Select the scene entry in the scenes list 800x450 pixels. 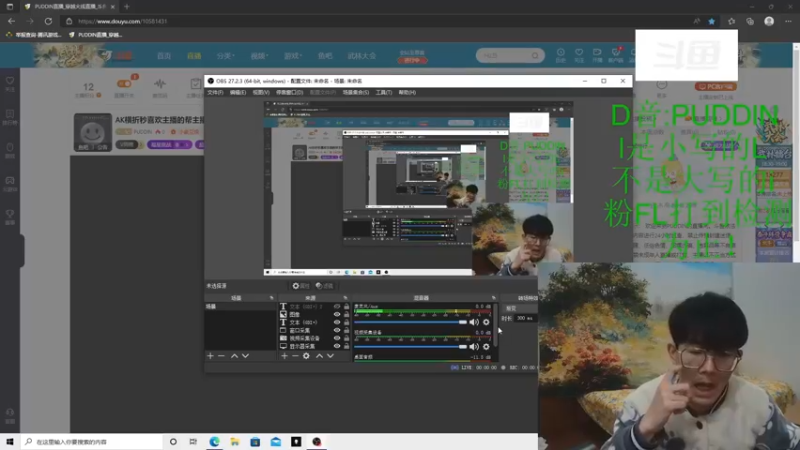(x=240, y=306)
